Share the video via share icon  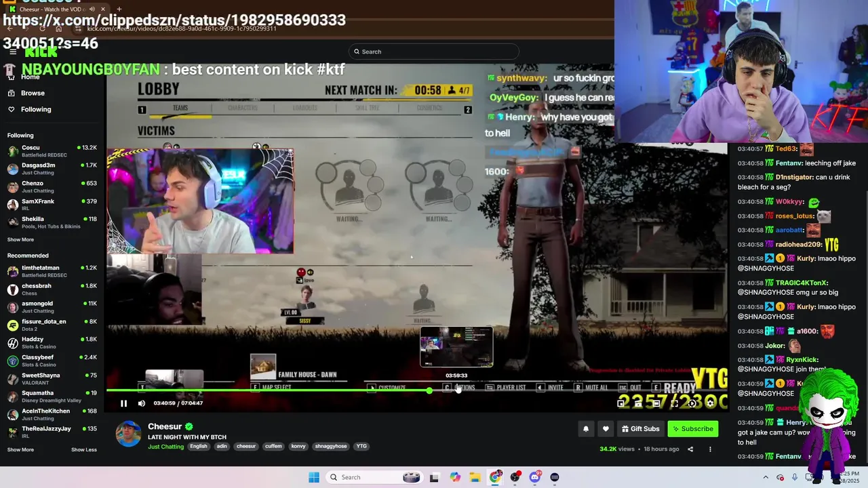(690, 449)
